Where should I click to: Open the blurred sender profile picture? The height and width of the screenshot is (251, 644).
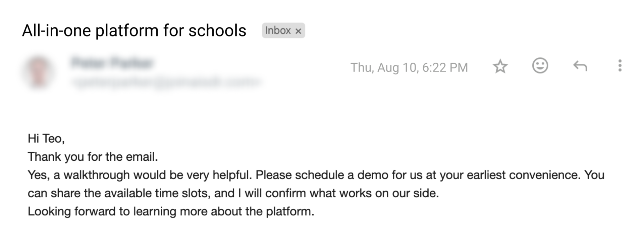[38, 71]
